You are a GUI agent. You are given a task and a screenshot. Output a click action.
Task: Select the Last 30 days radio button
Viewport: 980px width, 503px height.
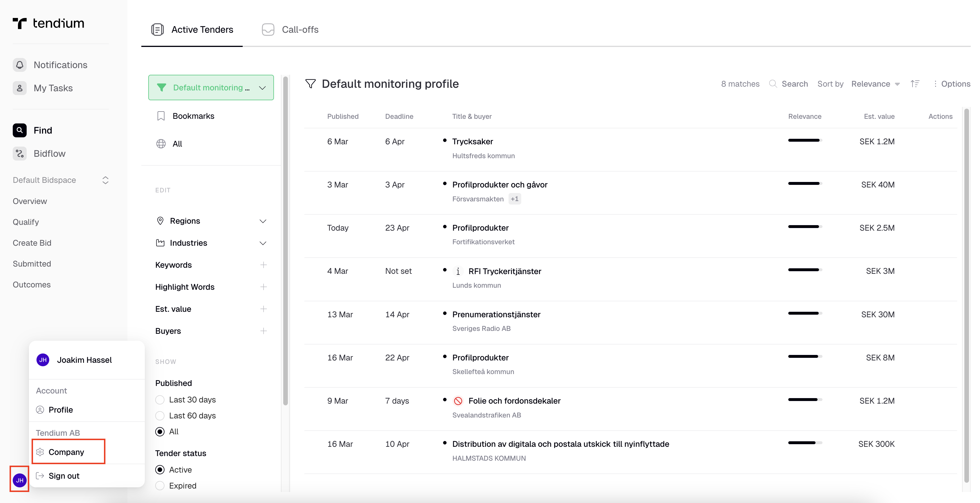tap(160, 400)
